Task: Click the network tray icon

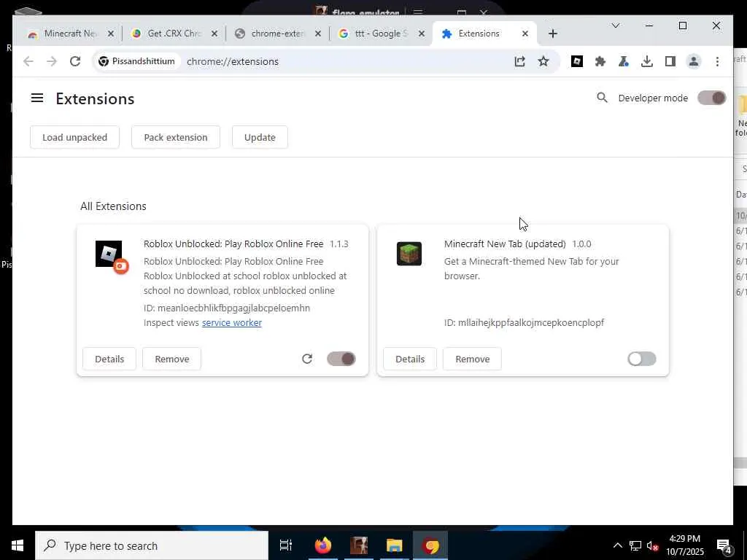Action: [x=635, y=546]
